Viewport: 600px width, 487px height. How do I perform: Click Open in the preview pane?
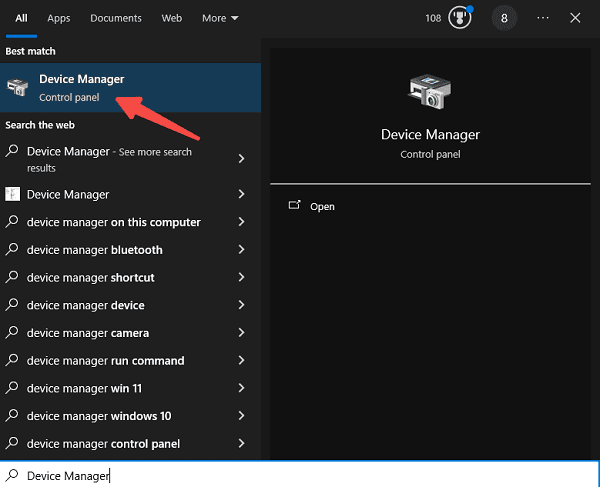coord(322,207)
